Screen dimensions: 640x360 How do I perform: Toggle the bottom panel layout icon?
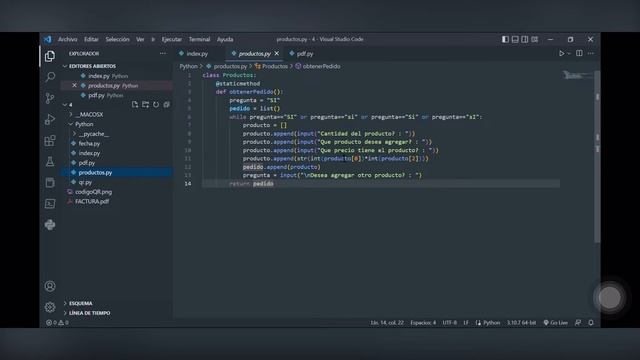click(515, 39)
